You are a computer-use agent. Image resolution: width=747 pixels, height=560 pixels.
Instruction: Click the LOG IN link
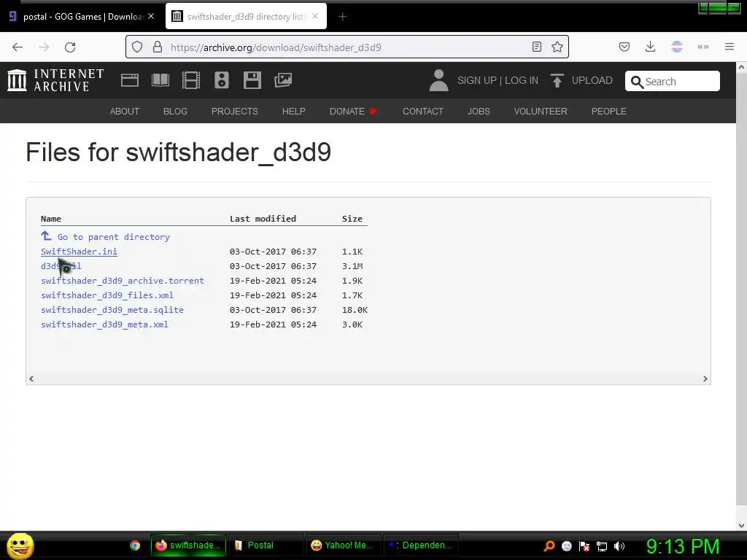tap(522, 80)
